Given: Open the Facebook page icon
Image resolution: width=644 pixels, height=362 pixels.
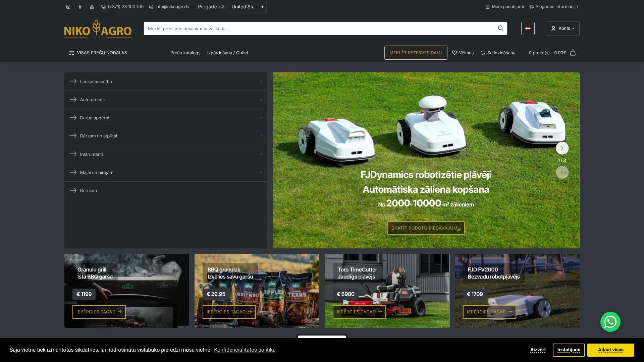Looking at the screenshot, I should click(x=80, y=7).
